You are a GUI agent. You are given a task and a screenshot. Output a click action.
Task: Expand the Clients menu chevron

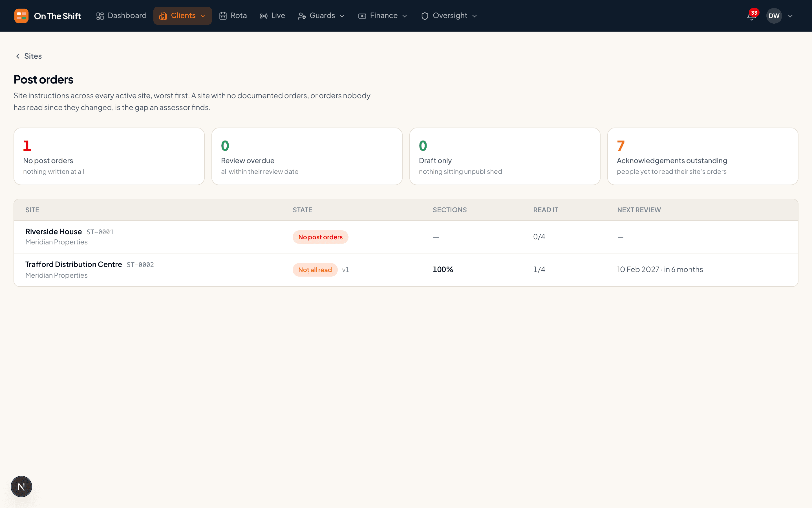[x=203, y=16]
